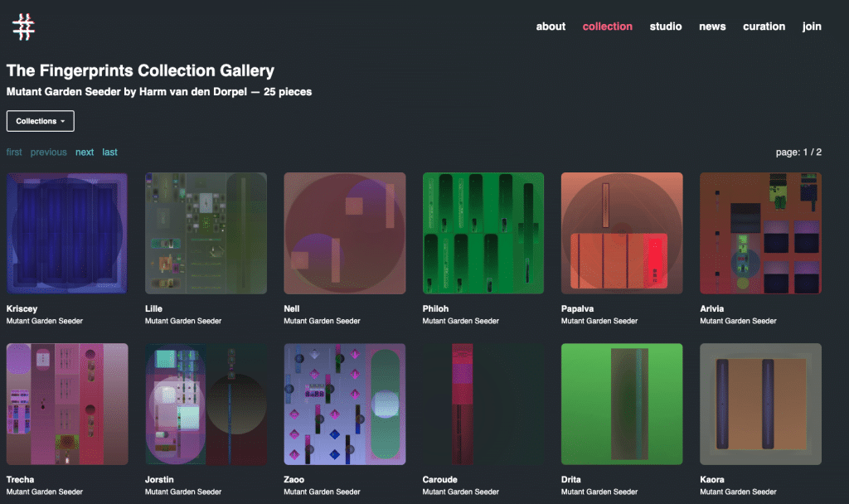Click Mutant Garden Seeder under Zaoo
This screenshot has height=504, width=849.
click(322, 492)
